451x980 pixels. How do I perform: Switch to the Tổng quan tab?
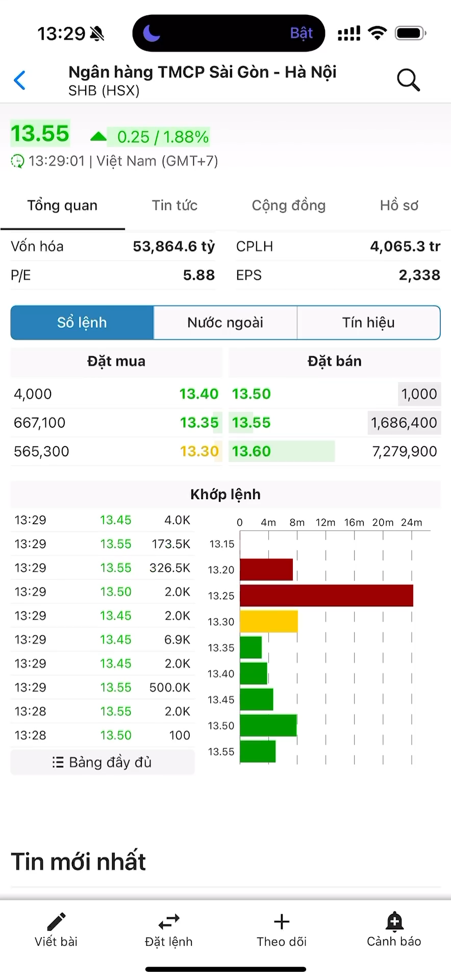[62, 205]
